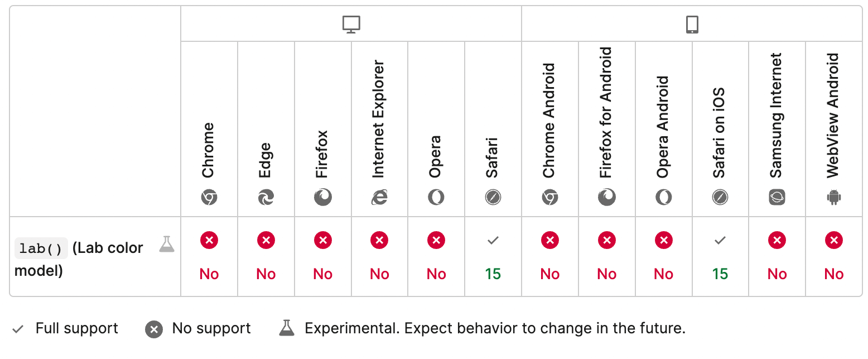Click the Opera Android column header text

point(663,127)
